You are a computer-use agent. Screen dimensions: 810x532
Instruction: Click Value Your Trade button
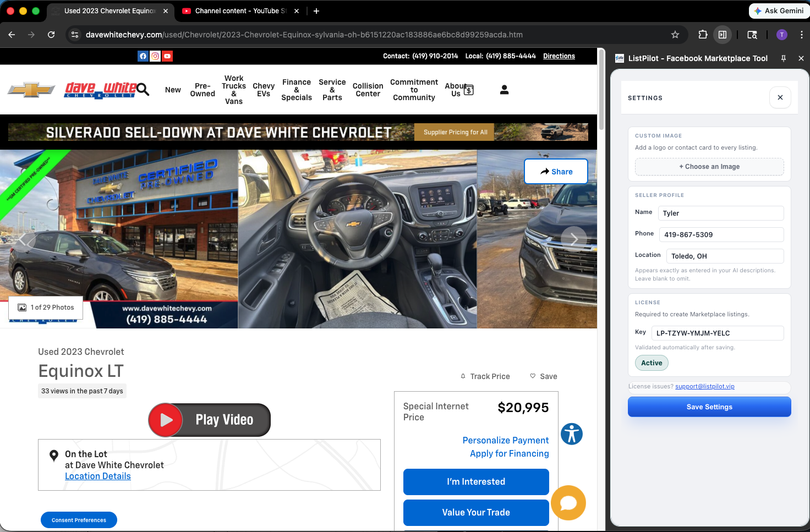coord(476,513)
